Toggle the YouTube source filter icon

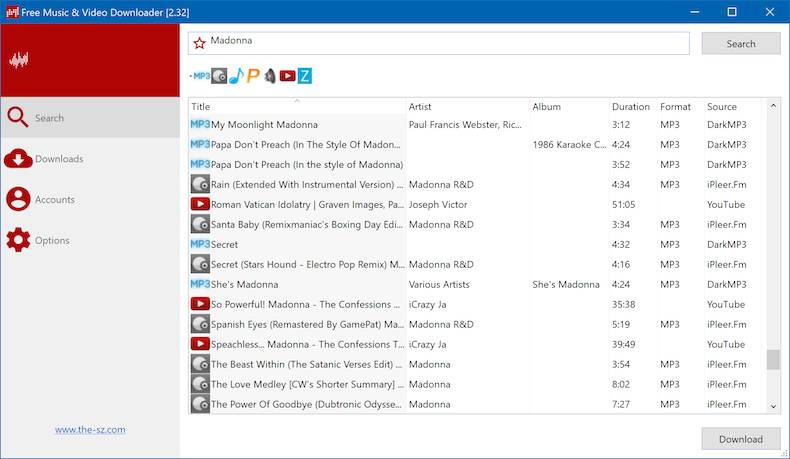(287, 76)
